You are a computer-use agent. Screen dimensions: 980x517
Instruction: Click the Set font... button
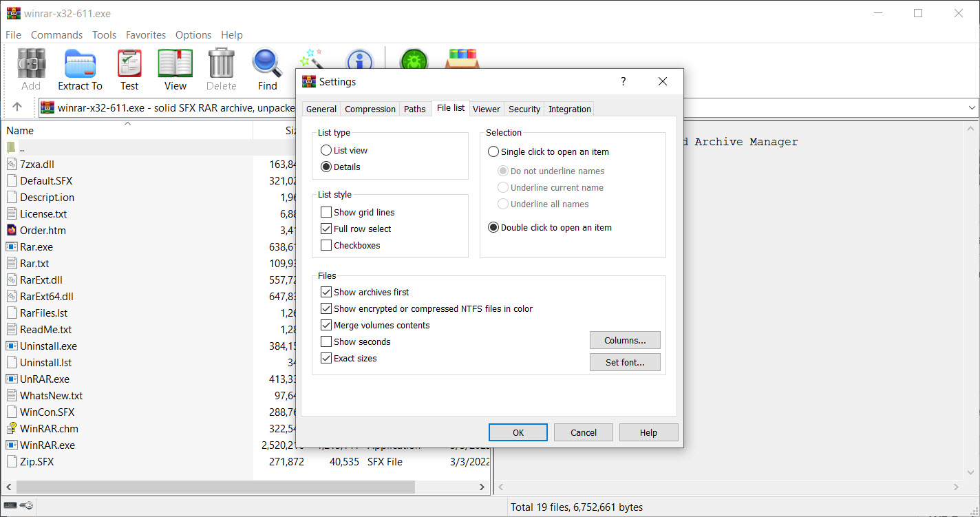(x=625, y=362)
